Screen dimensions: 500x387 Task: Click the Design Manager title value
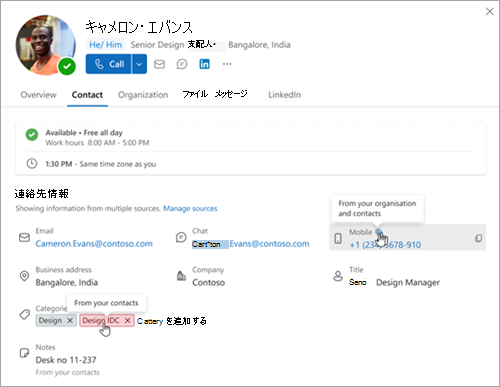408,282
